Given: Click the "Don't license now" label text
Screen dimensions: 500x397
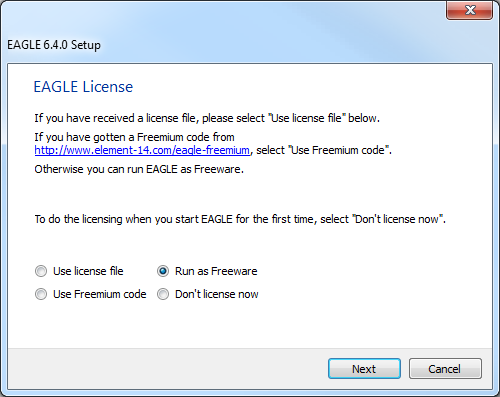Looking at the screenshot, I should click(x=217, y=294).
